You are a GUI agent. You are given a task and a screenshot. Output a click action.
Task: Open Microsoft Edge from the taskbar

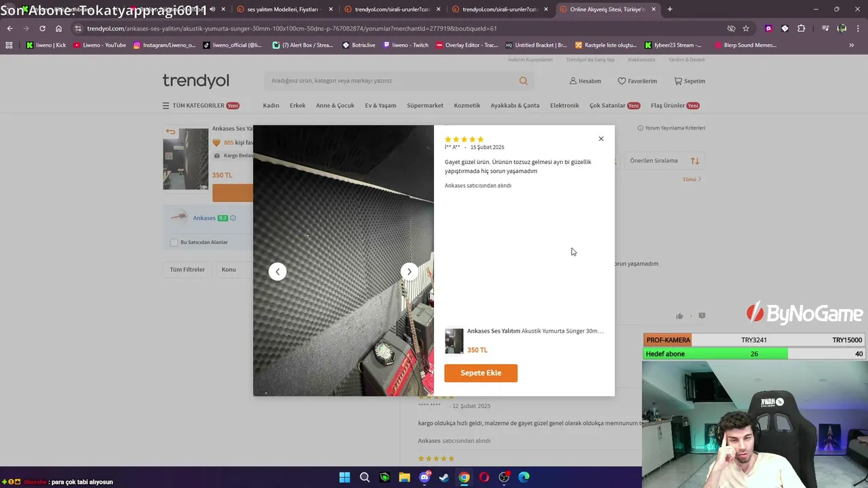[524, 477]
